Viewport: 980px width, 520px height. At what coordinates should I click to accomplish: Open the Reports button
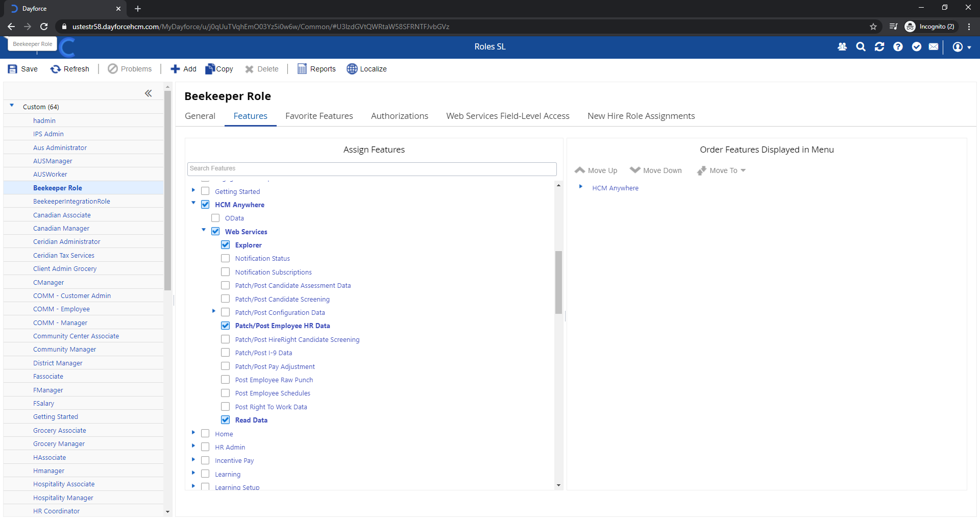(316, 69)
